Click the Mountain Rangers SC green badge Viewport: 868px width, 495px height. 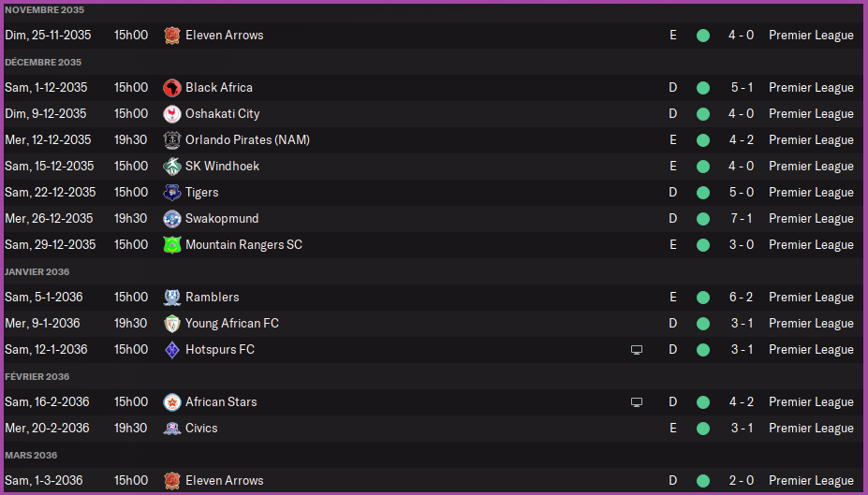[171, 244]
